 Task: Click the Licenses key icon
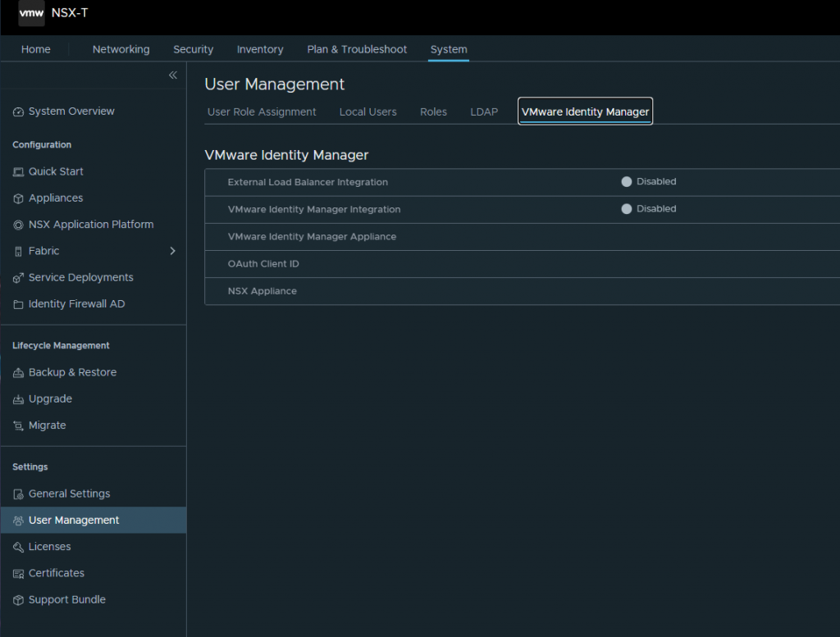18,547
